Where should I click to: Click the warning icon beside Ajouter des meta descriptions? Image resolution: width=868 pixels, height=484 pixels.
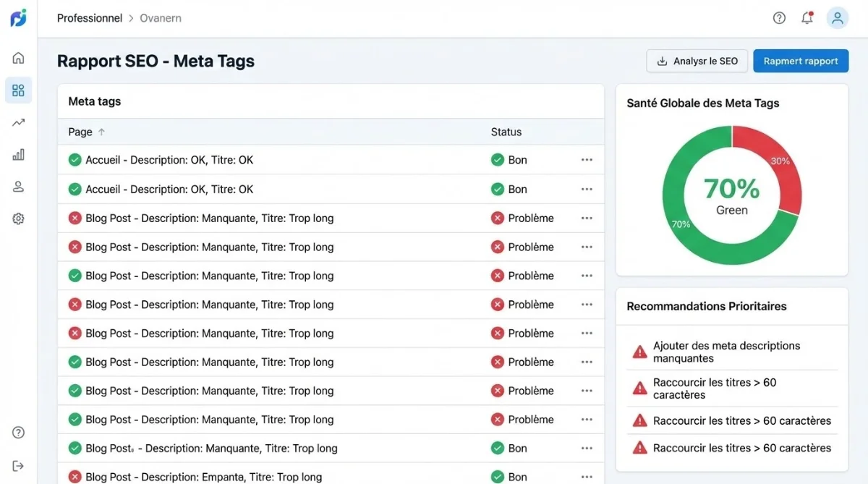639,352
